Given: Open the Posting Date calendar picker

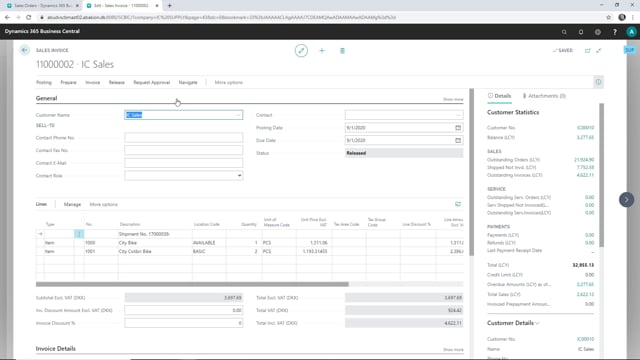Looking at the screenshot, I should pyautogui.click(x=458, y=128).
